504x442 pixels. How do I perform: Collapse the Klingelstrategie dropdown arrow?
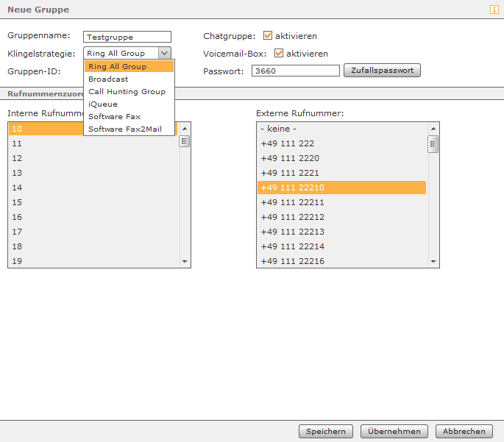[x=165, y=53]
